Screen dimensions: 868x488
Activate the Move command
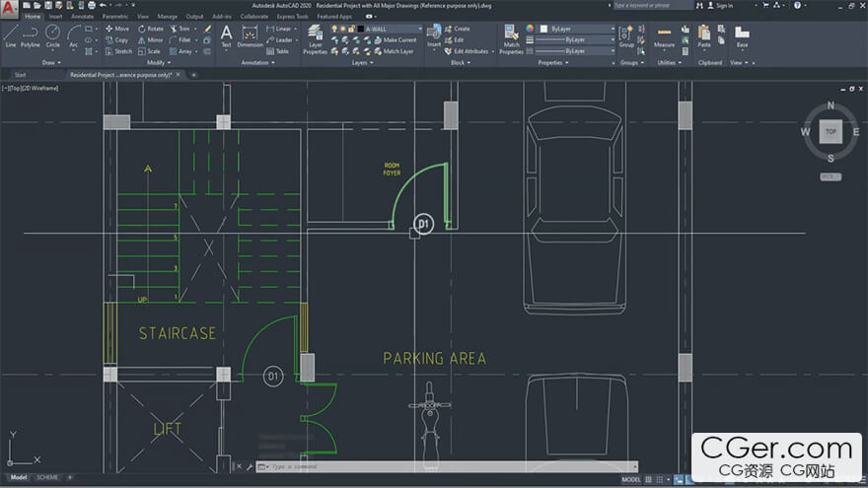(116, 29)
